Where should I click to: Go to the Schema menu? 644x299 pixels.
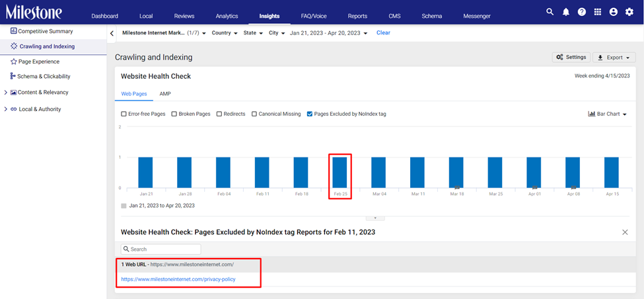(x=432, y=16)
